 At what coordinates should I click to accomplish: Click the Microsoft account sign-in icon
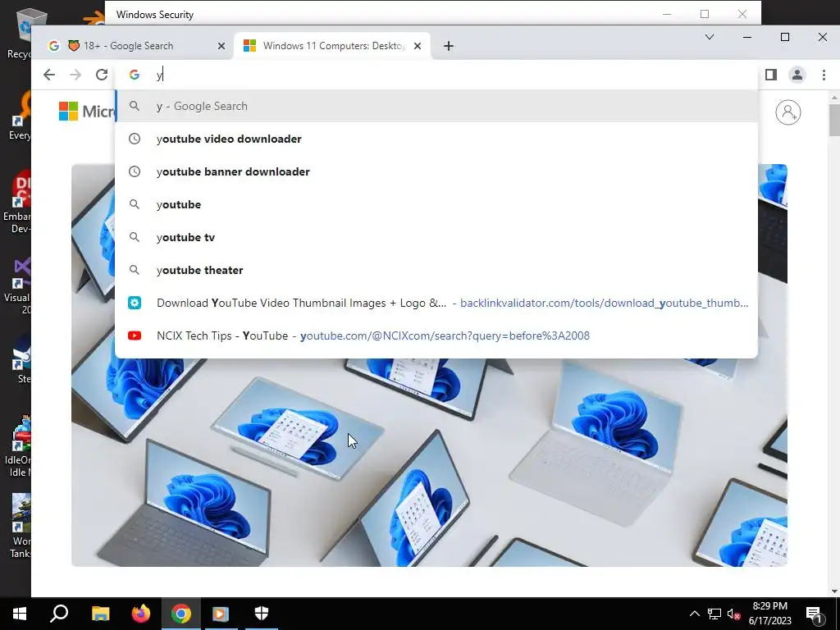[788, 112]
